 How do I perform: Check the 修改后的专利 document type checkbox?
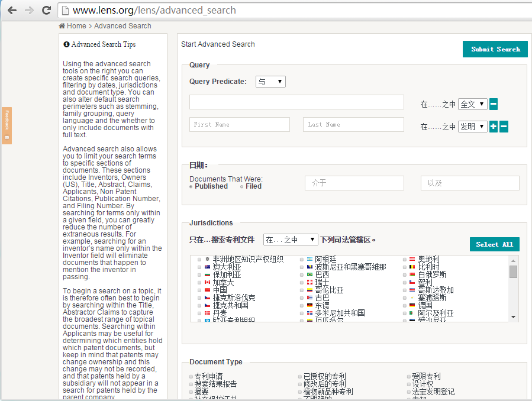(300, 384)
